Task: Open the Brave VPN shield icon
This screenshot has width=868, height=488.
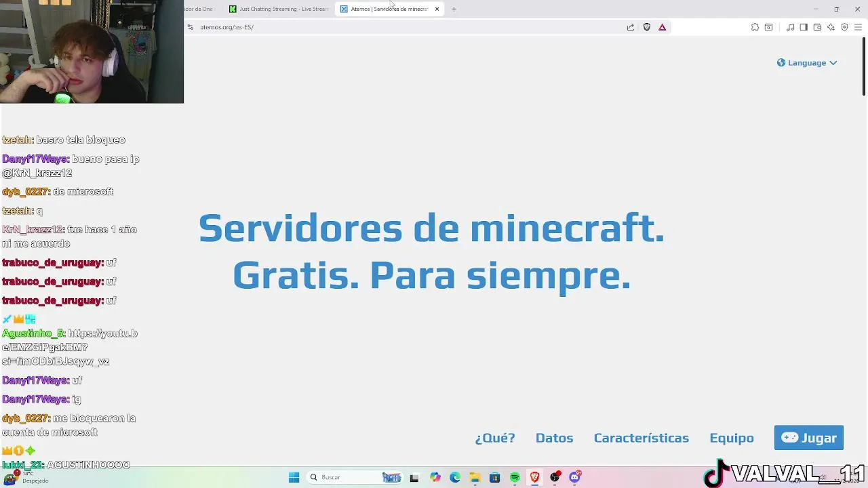Action: click(x=844, y=27)
